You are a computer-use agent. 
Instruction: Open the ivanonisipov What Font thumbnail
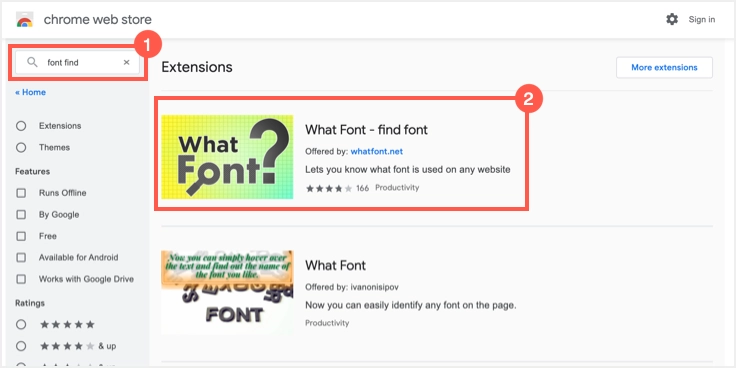click(x=227, y=292)
